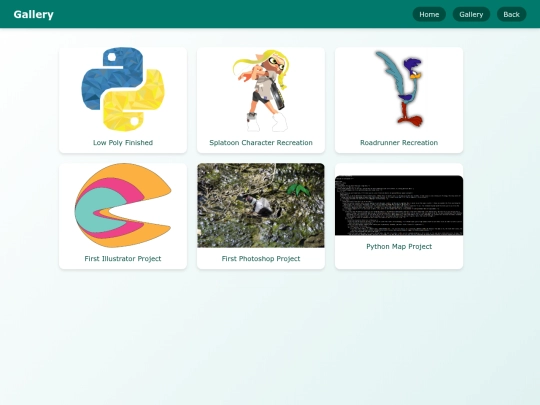540x405 pixels.
Task: View the Photoshop forest photo thumbnail
Action: (261, 205)
